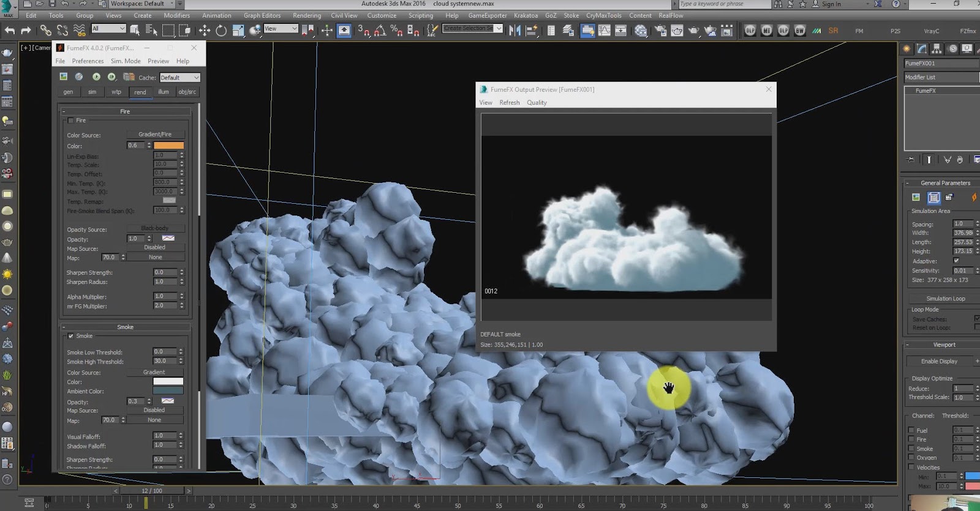Click Refresh in Output Preview window
980x511 pixels.
coord(509,103)
